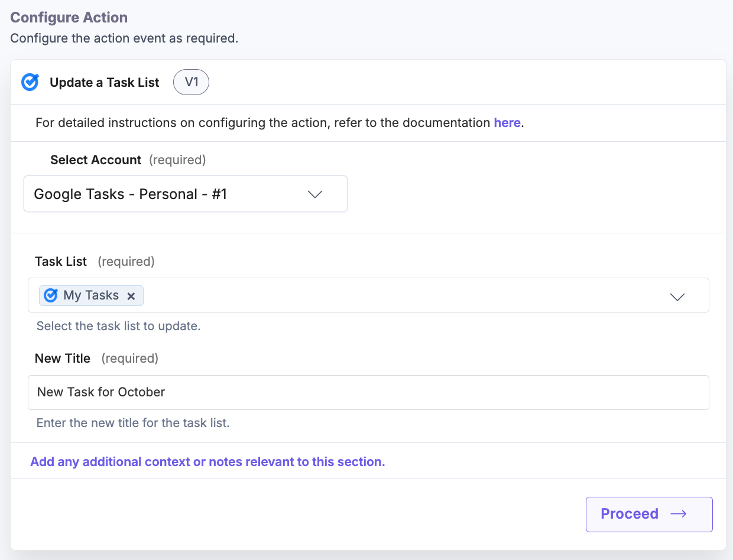Click the V1 version badge
This screenshot has width=733, height=560.
tap(191, 82)
